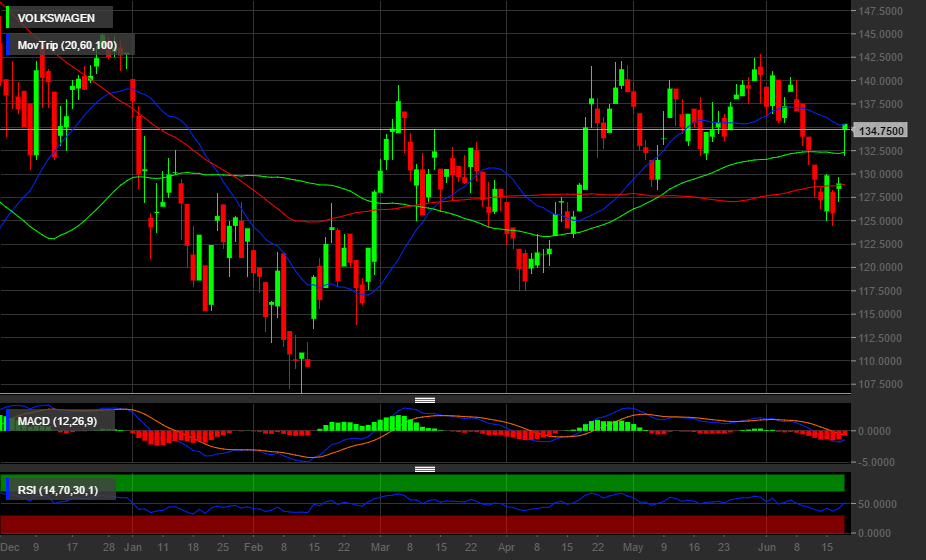
Task: Click the Jun date axis label
Action: [767, 548]
